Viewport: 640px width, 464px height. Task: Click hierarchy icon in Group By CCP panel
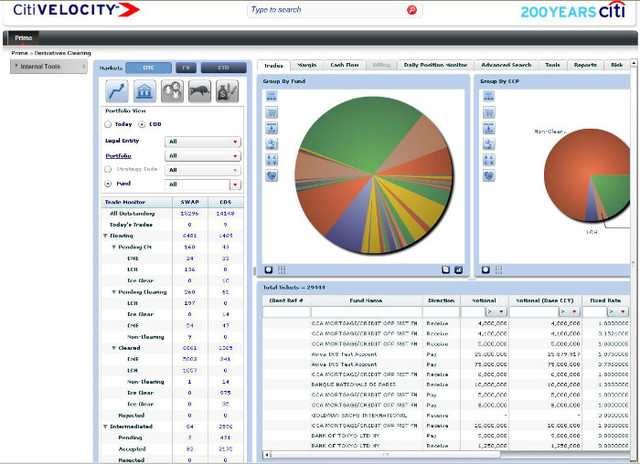click(489, 96)
